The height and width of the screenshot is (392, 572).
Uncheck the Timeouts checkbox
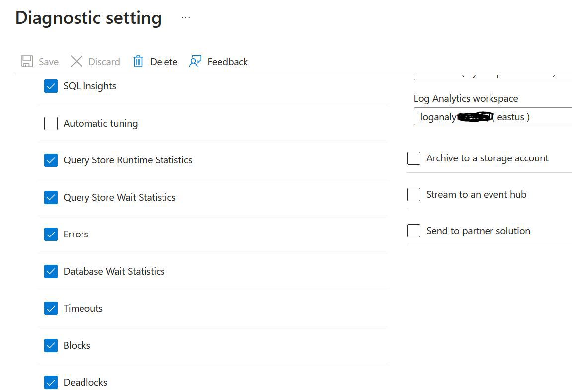pyautogui.click(x=51, y=308)
